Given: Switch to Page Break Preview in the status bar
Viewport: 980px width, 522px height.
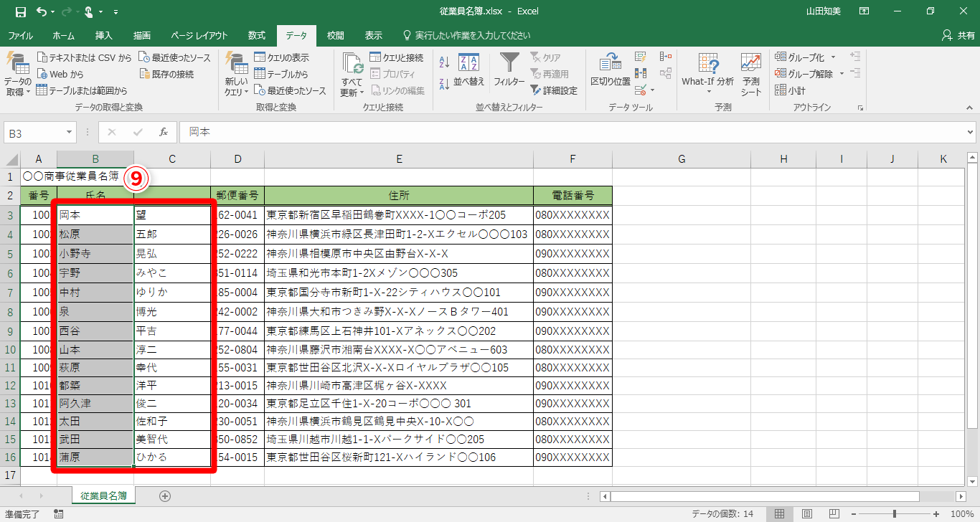Looking at the screenshot, I should [834, 514].
